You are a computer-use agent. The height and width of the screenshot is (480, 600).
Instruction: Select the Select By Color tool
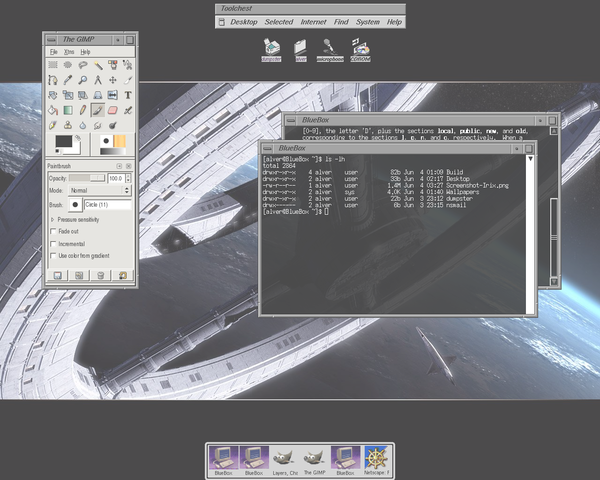[x=113, y=65]
